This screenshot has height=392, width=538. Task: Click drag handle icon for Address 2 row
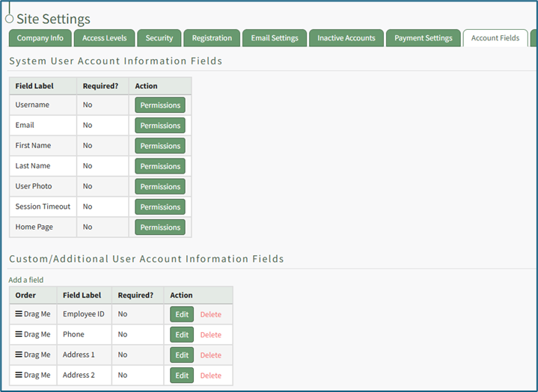[x=19, y=375]
